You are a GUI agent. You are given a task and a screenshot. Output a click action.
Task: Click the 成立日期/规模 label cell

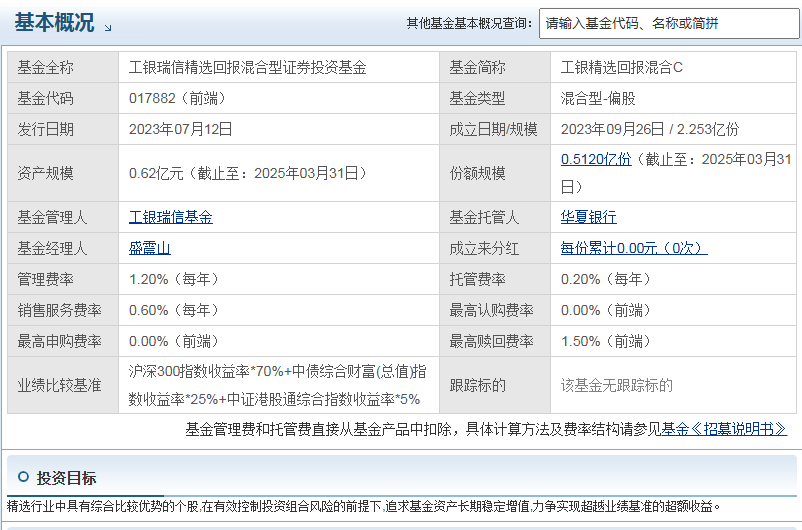(x=495, y=129)
